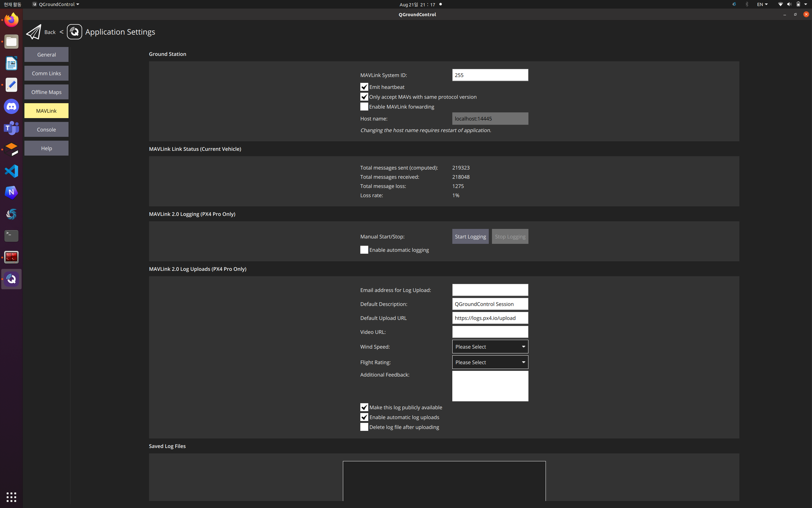Check Delete log file after uploading
The width and height of the screenshot is (812, 508).
point(364,427)
